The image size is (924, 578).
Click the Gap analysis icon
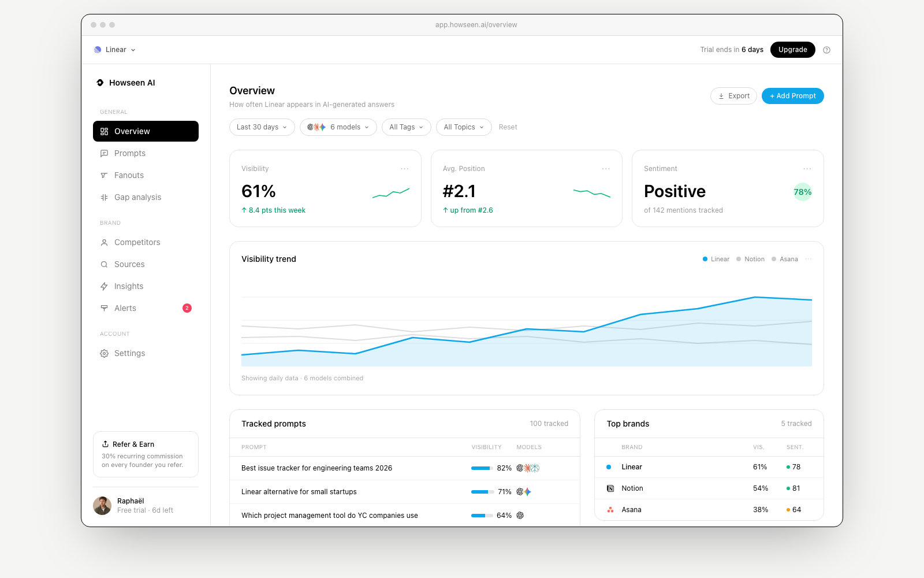pyautogui.click(x=105, y=198)
